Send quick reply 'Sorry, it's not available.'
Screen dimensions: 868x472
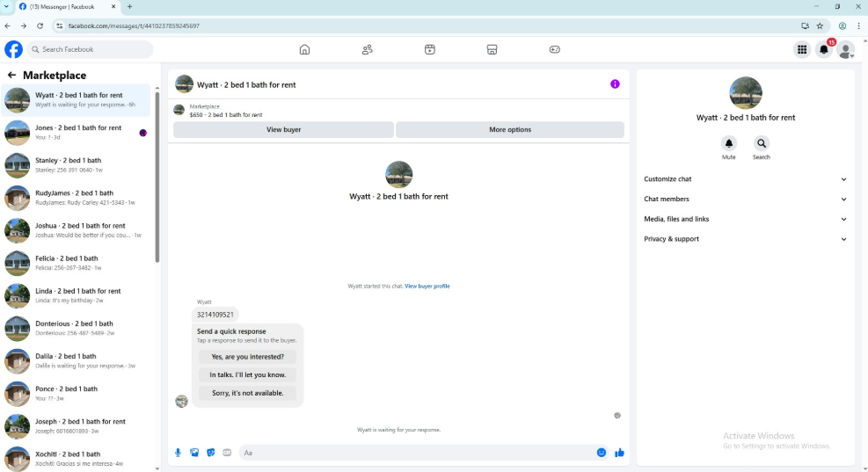pos(247,393)
